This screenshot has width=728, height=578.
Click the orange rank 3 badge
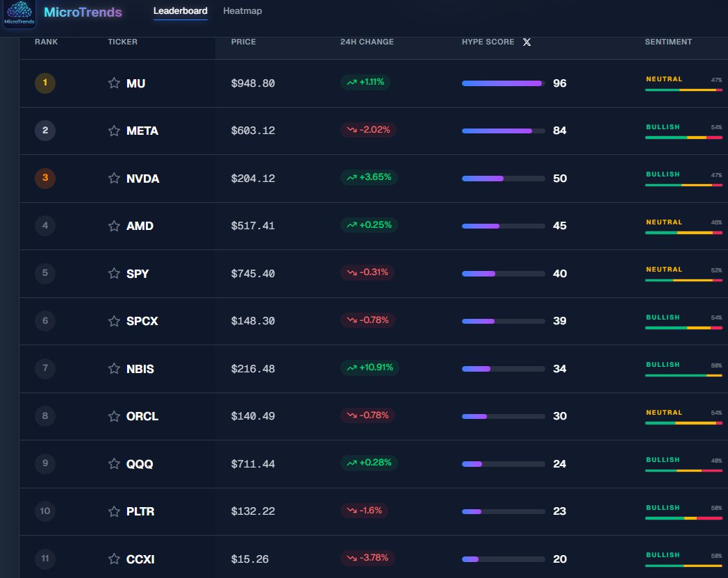point(45,179)
